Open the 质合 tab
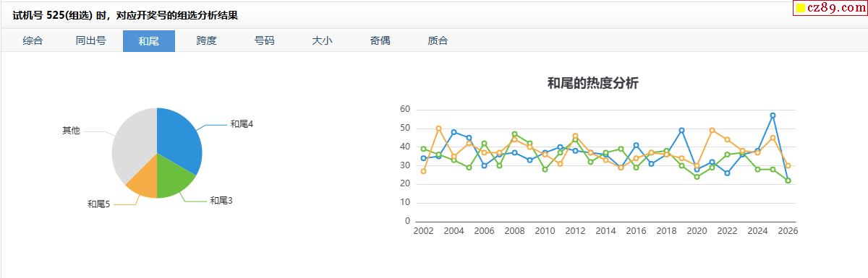Image resolution: width=868 pixels, height=278 pixels. click(x=438, y=40)
